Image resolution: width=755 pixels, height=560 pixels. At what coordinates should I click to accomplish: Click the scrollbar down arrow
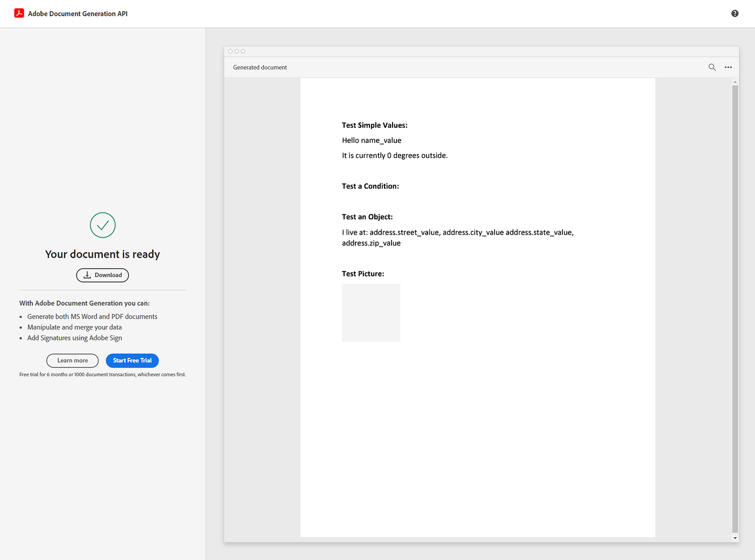(735, 538)
